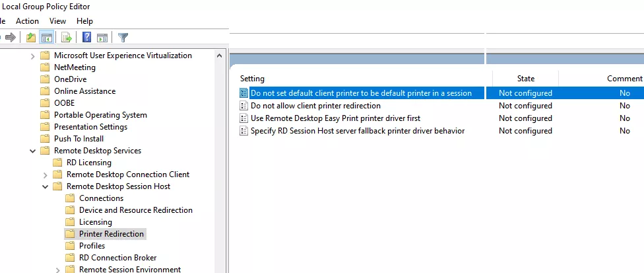644x273 pixels.
Task: Select Do not allow client printer redirection
Action: 315,106
